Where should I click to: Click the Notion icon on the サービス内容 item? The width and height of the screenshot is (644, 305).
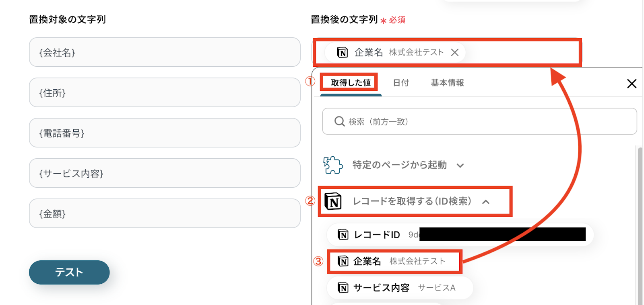(343, 288)
